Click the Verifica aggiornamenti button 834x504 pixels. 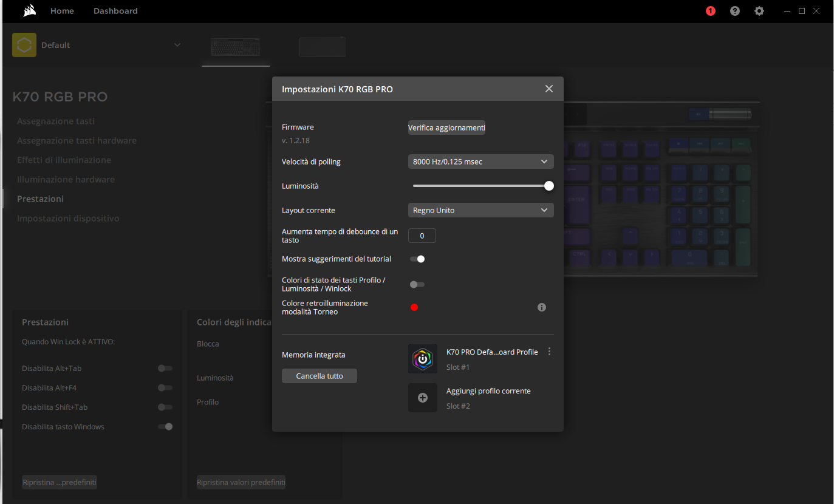(446, 128)
